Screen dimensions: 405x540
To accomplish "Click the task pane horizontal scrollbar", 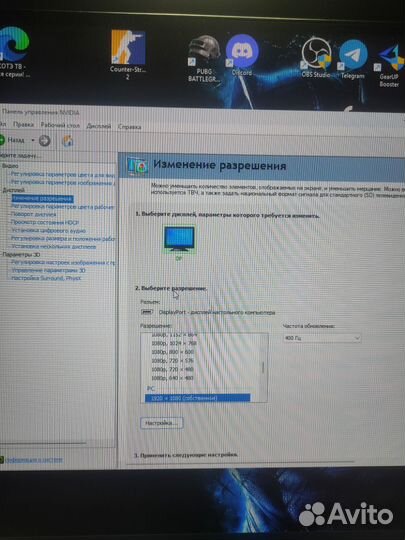I will point(43,443).
